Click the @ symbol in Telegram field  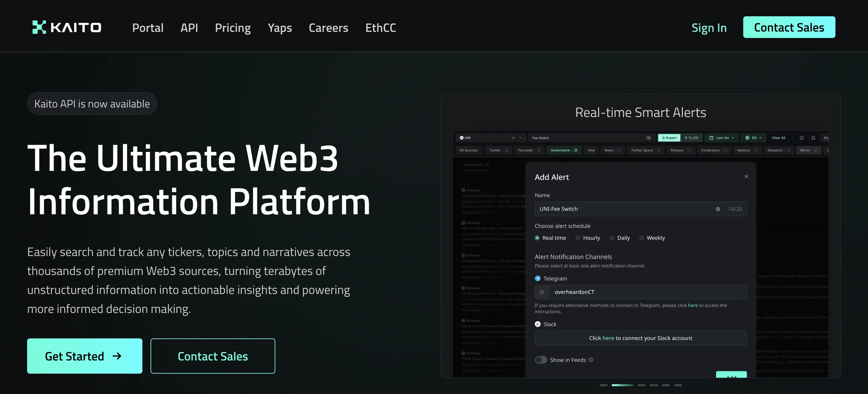point(542,292)
